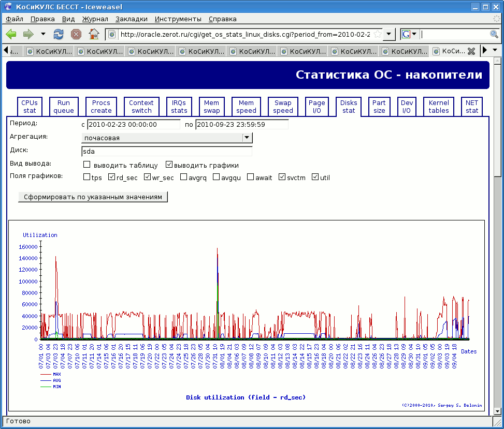Click the site identity icon in address bar

click(x=112, y=34)
